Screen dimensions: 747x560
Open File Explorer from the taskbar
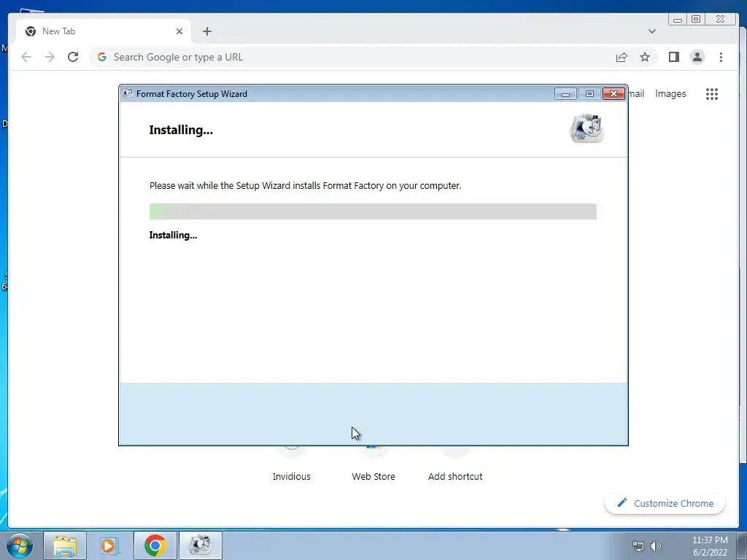tap(65, 545)
